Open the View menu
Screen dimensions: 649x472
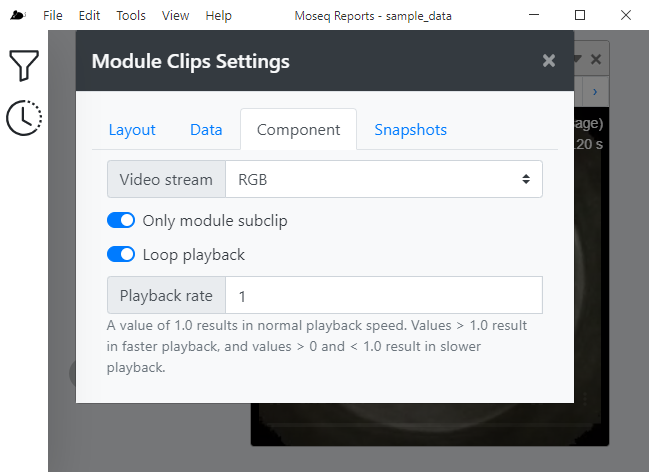175,16
